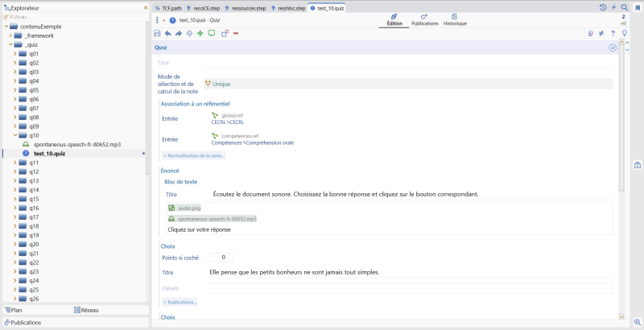Expand the q11 folder in the tree
Image resolution: width=644 pixels, height=330 pixels.
(14, 163)
